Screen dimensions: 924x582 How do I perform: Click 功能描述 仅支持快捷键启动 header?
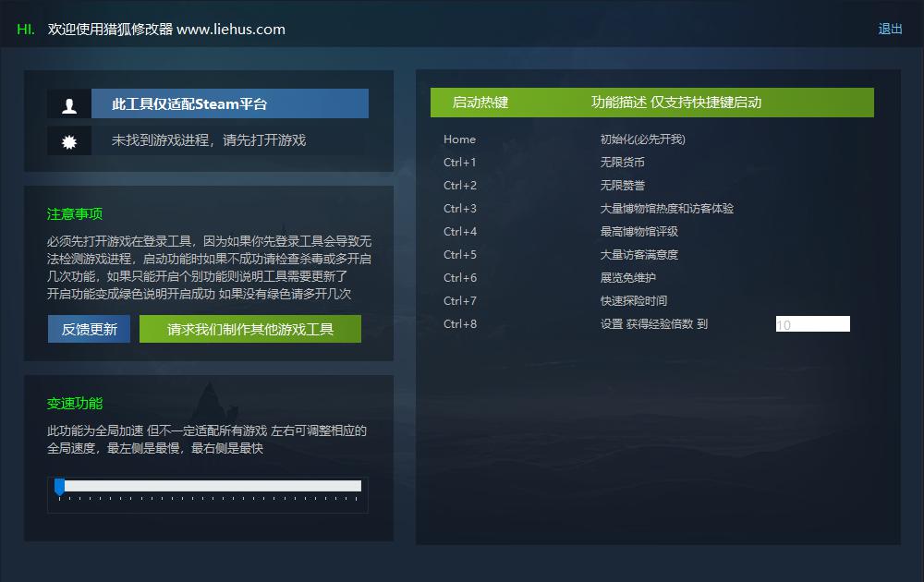pos(676,103)
